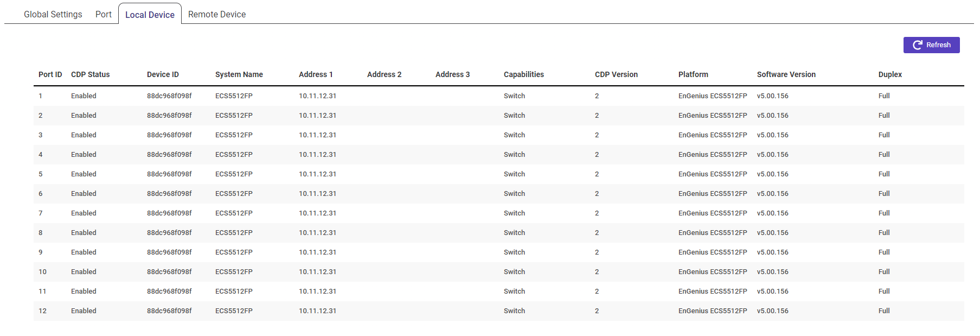Switch to the Port tab

pos(104,14)
